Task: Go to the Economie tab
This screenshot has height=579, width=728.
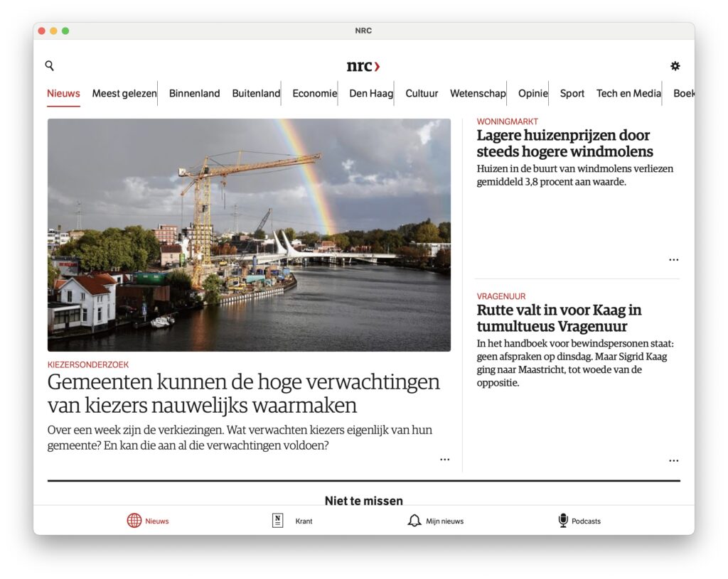Action: coord(315,93)
